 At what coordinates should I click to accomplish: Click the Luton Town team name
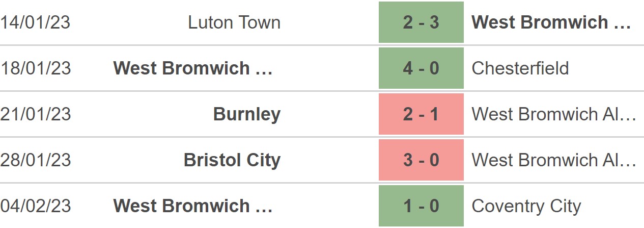234,22
